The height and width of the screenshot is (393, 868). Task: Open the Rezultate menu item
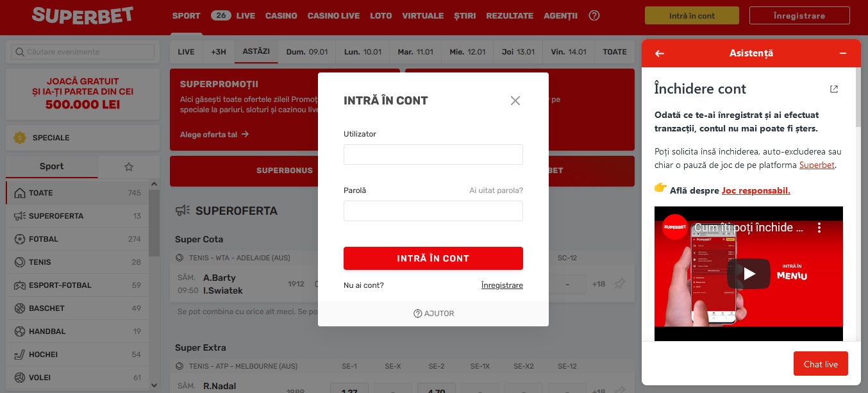pyautogui.click(x=510, y=16)
